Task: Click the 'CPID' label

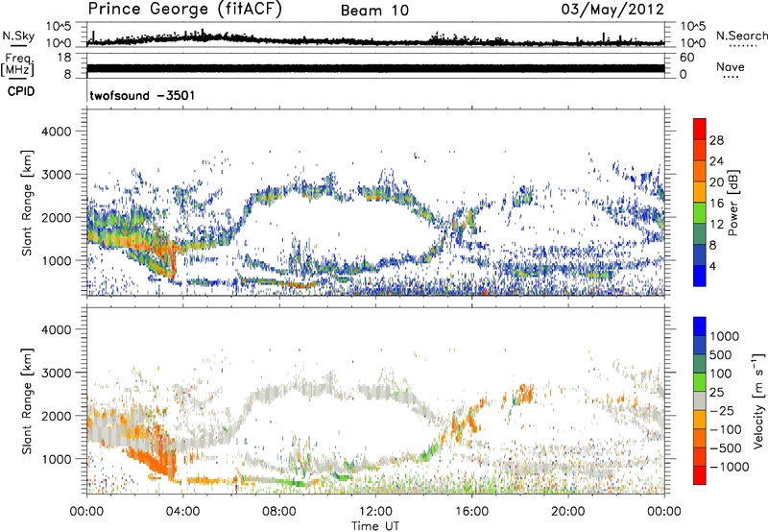Action: click(21, 91)
